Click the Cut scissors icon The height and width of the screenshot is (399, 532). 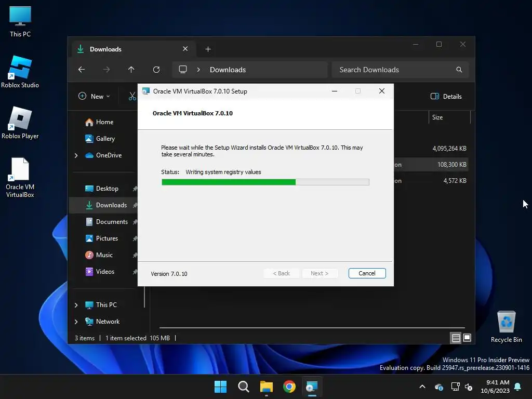coord(132,96)
